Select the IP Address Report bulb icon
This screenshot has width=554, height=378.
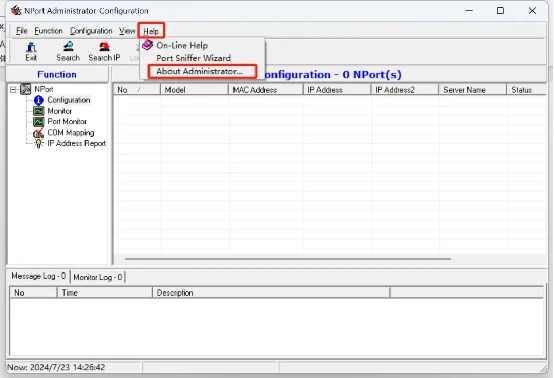coord(39,144)
